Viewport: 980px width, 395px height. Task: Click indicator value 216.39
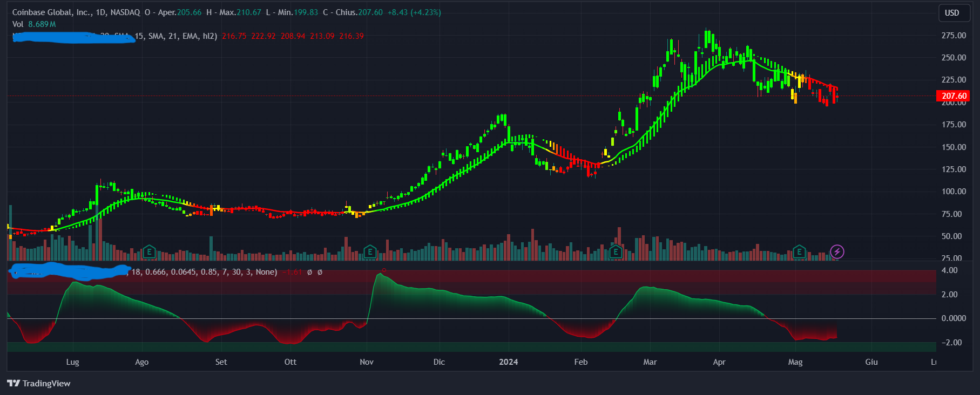tap(352, 36)
